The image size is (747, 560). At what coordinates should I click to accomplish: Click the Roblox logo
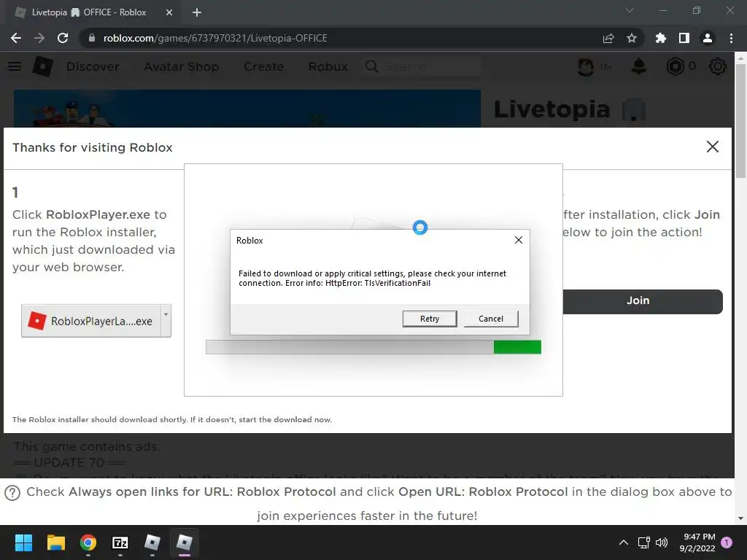coord(42,66)
